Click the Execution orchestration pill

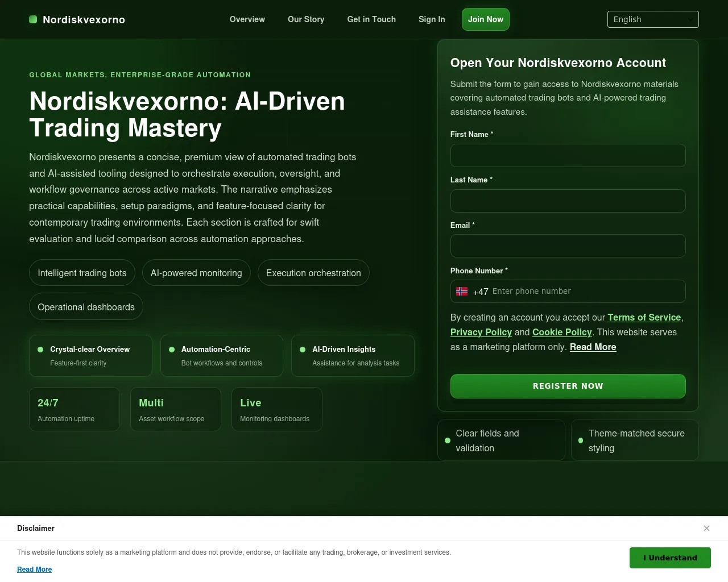[x=313, y=273]
